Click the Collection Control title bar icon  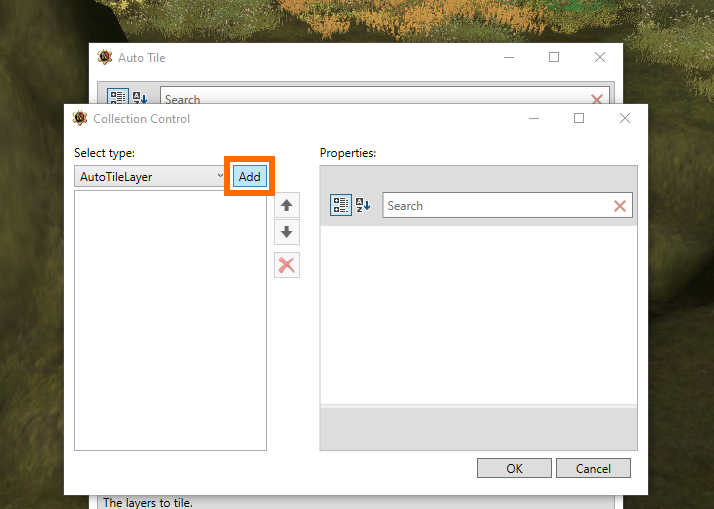point(80,118)
